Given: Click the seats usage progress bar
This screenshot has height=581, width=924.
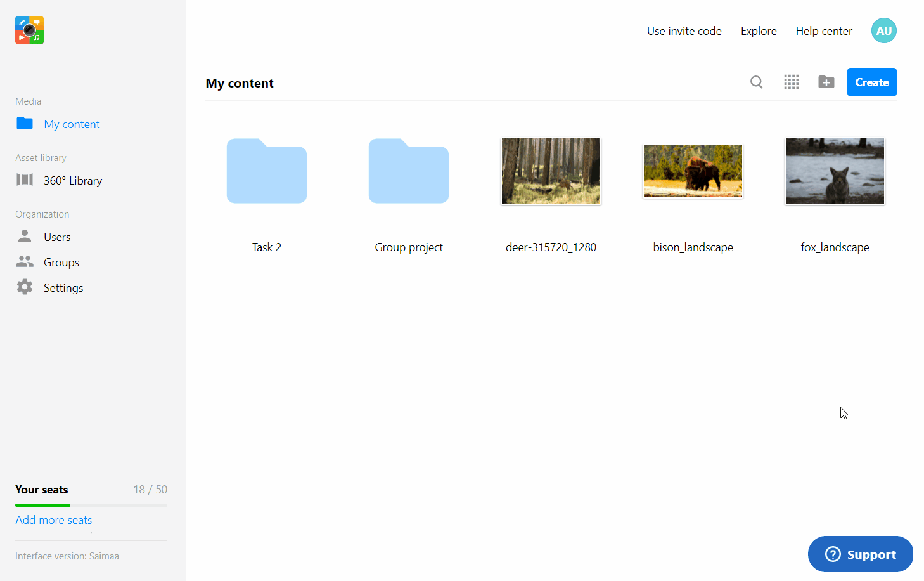Looking at the screenshot, I should tap(91, 505).
